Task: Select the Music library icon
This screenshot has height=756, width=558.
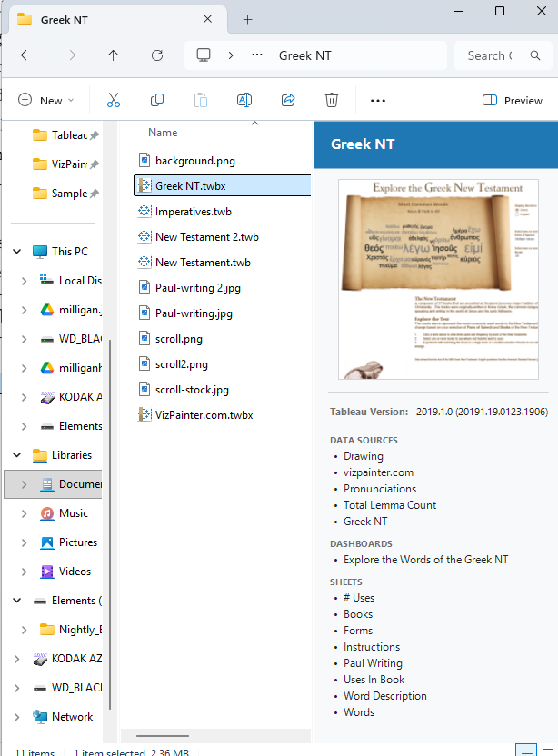Action: pyautogui.click(x=46, y=513)
